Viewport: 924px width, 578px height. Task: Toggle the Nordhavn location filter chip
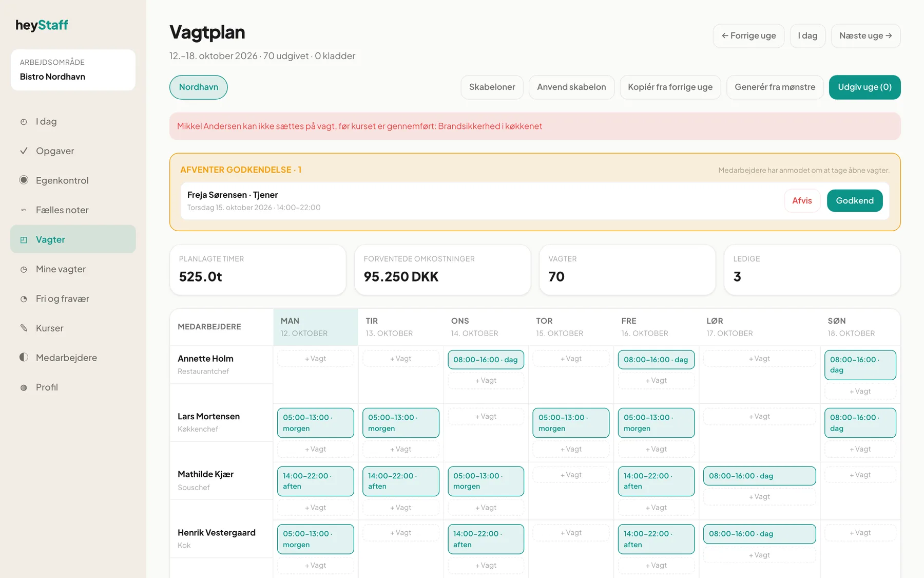point(199,87)
